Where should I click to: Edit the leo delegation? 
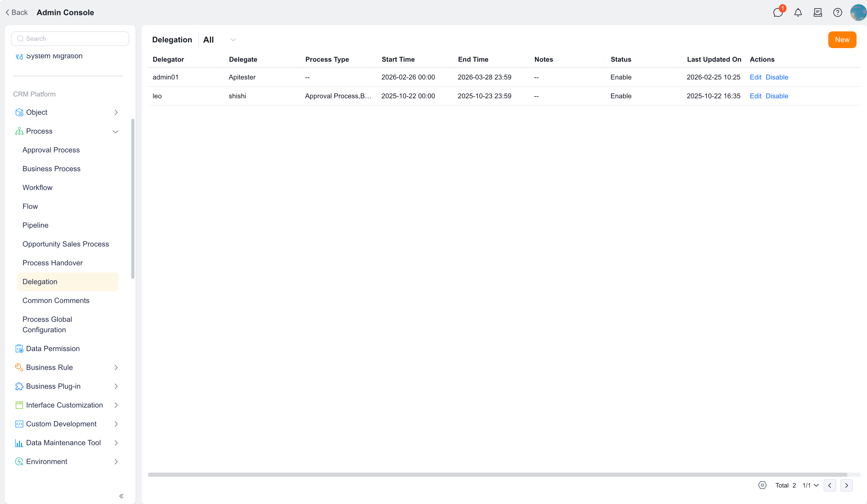click(756, 96)
